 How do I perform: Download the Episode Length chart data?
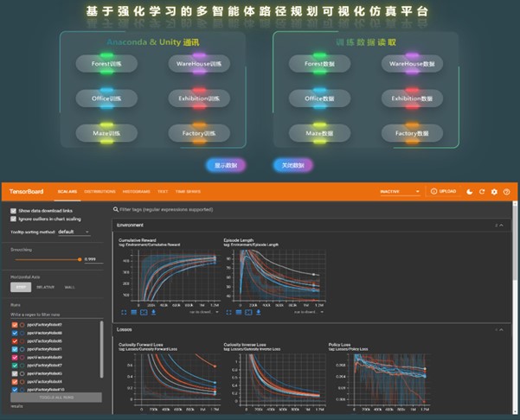(x=259, y=312)
